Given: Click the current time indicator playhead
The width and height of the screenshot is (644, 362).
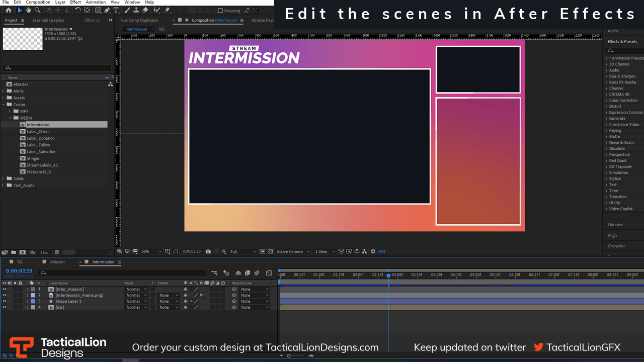Looking at the screenshot, I should (388, 276).
